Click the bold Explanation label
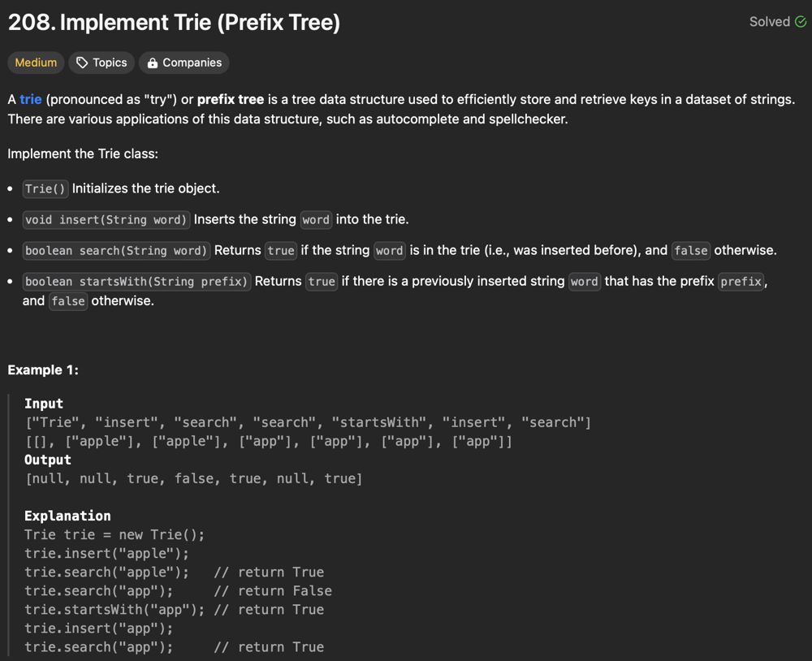The width and height of the screenshot is (812, 661). pos(67,516)
